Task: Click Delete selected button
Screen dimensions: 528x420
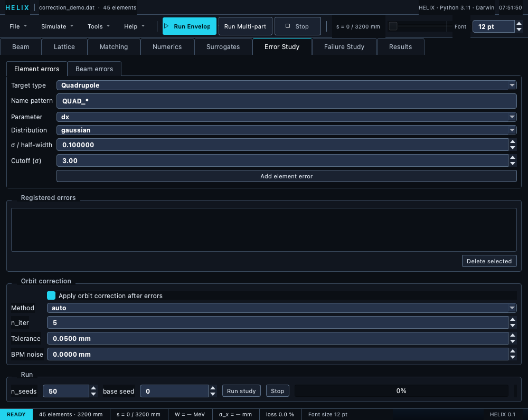Action: (x=489, y=261)
